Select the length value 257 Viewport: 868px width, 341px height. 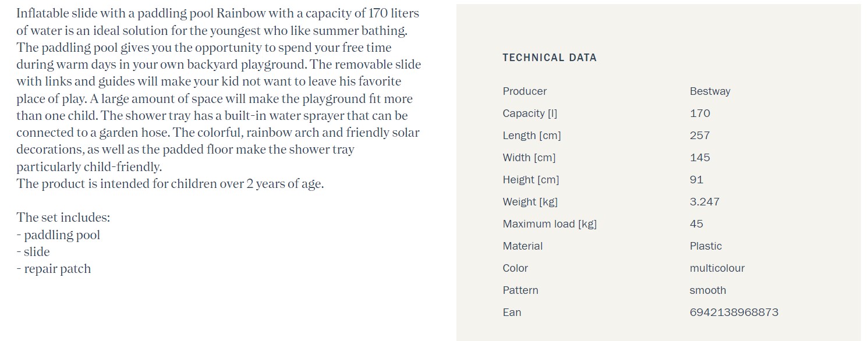[700, 136]
